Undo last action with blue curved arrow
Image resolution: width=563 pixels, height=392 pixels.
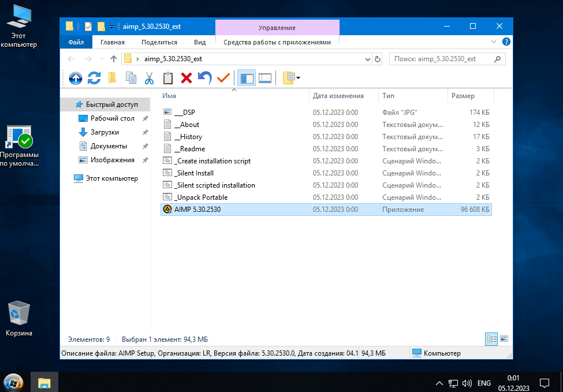pos(204,78)
